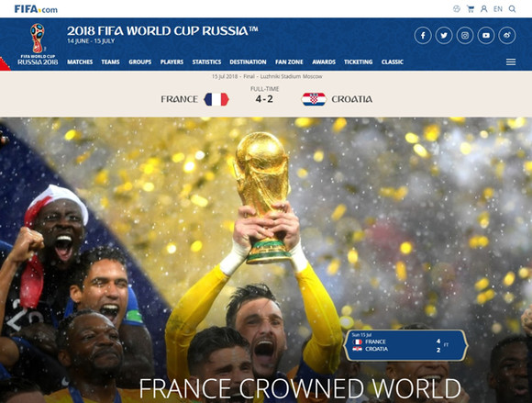Open the EN language selector

[498, 9]
